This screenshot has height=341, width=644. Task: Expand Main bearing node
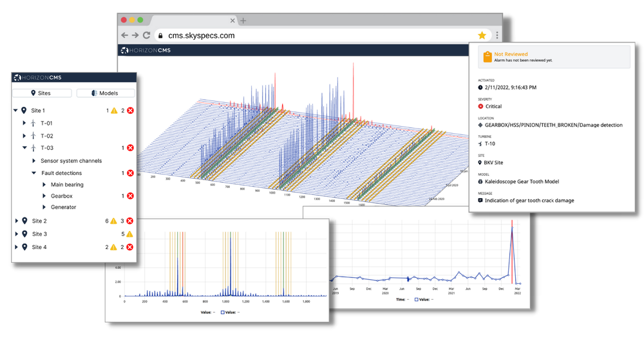coord(44,185)
